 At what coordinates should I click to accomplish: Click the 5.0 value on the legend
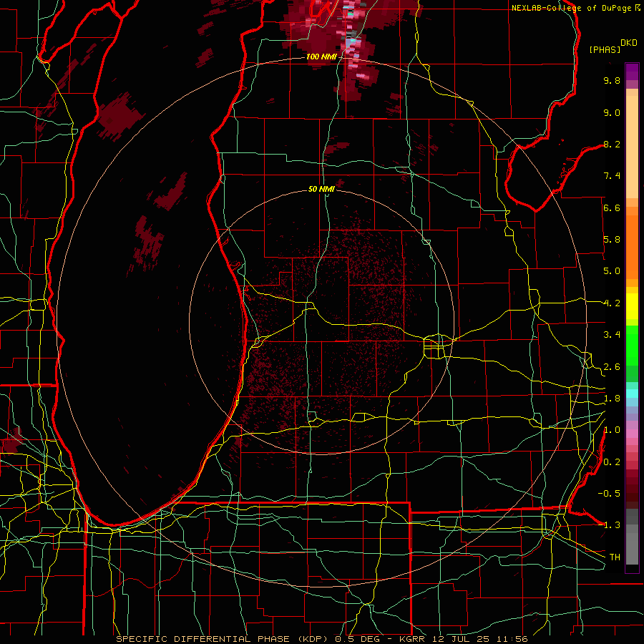(612, 271)
